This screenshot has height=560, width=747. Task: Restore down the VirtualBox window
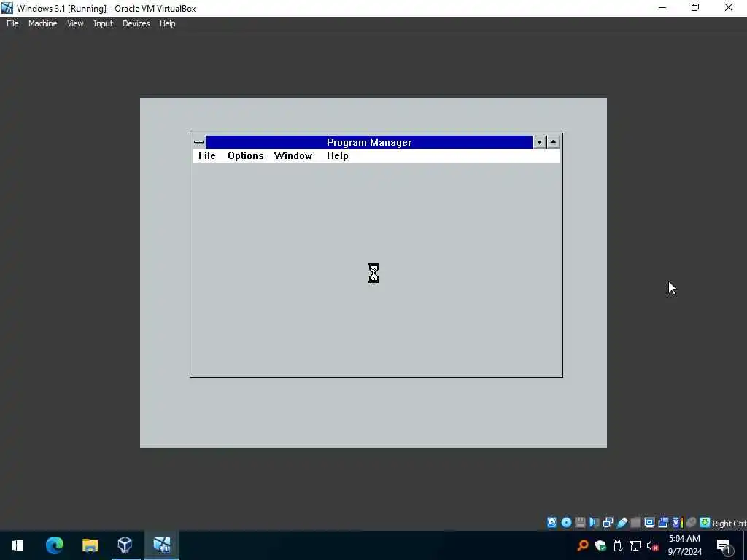tap(695, 7)
